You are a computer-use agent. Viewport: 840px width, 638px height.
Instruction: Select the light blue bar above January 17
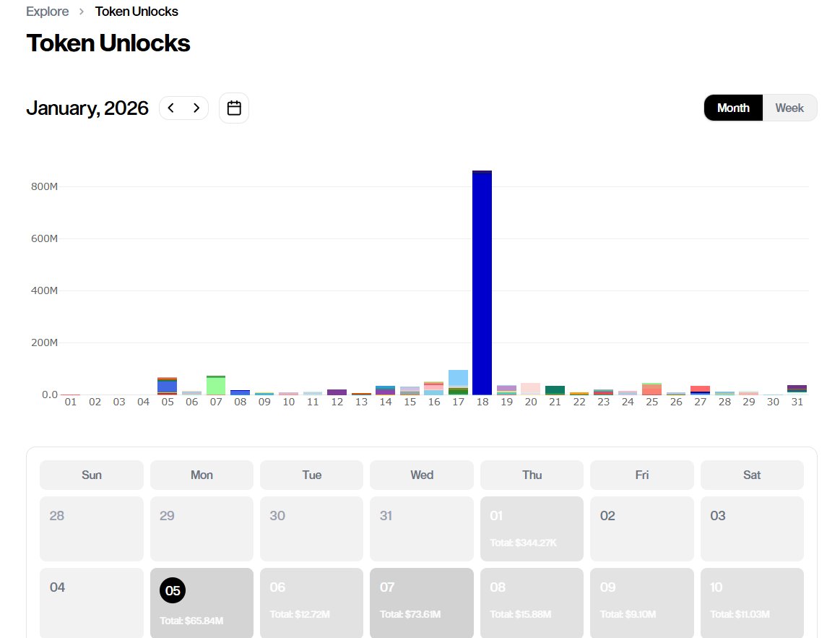(458, 379)
